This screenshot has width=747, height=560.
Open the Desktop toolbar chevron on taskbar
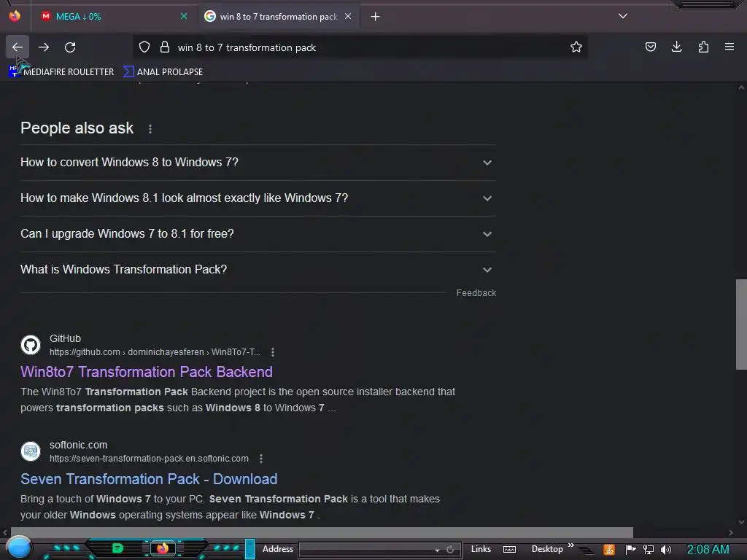[570, 545]
